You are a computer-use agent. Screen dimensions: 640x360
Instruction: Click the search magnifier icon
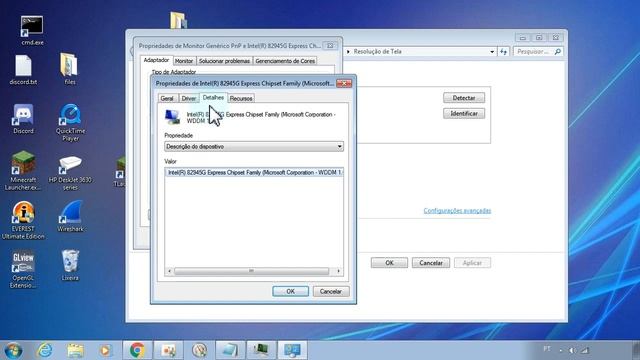557,52
